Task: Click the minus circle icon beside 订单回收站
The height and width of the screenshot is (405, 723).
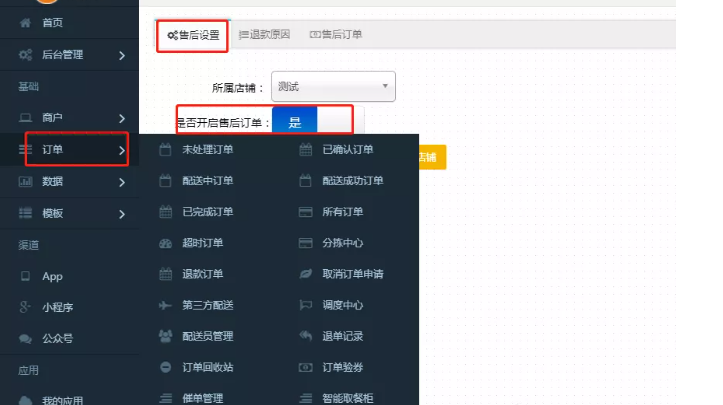Action: coord(165,367)
